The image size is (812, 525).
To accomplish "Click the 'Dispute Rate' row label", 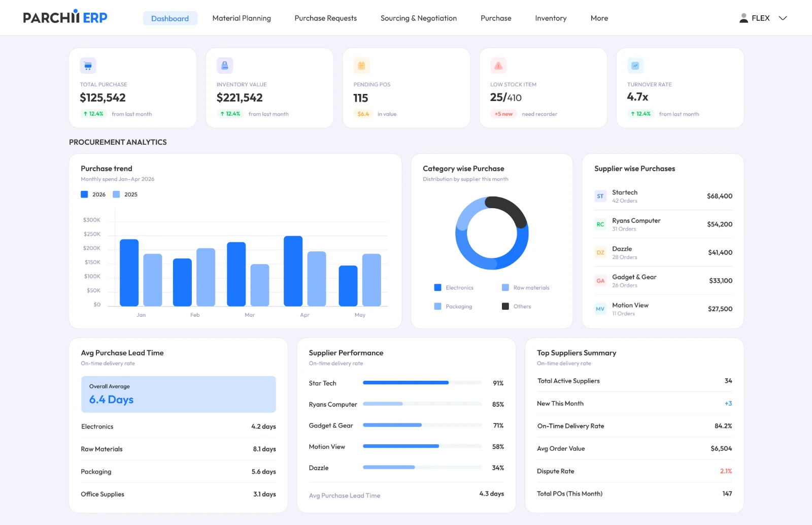I will click(556, 471).
